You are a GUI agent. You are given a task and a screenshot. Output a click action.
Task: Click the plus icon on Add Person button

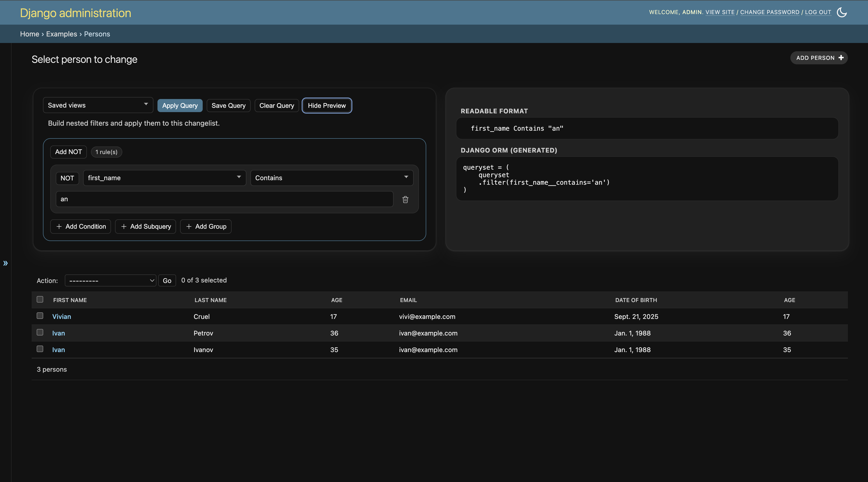pos(841,58)
